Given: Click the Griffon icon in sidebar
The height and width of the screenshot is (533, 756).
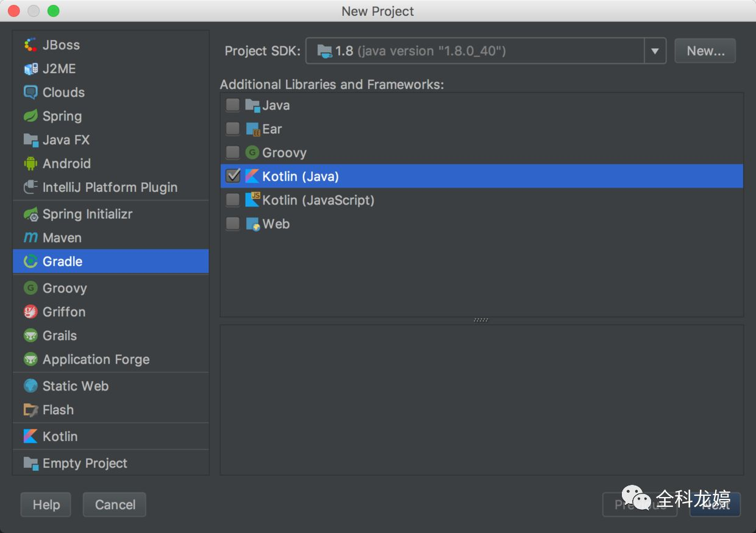Looking at the screenshot, I should click(30, 312).
